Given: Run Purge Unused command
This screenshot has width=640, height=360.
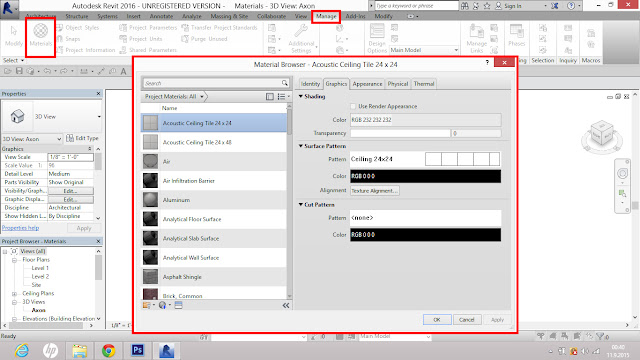Looking at the screenshot, I should click(x=204, y=39).
